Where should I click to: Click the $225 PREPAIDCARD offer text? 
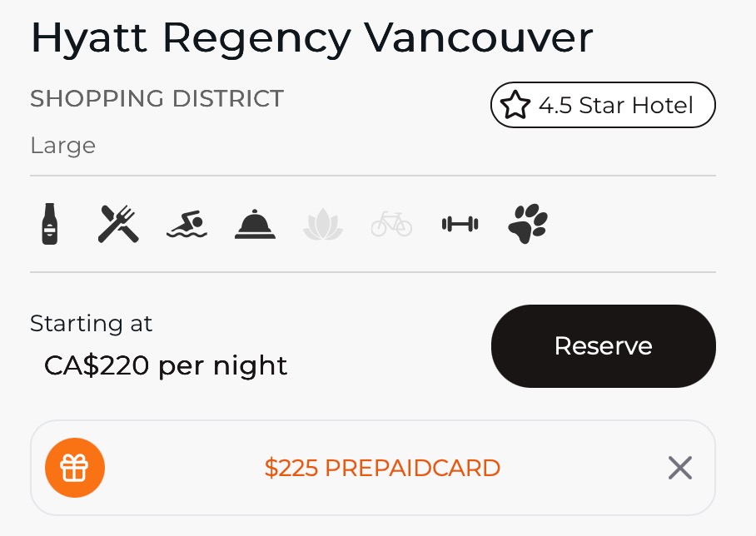click(382, 468)
